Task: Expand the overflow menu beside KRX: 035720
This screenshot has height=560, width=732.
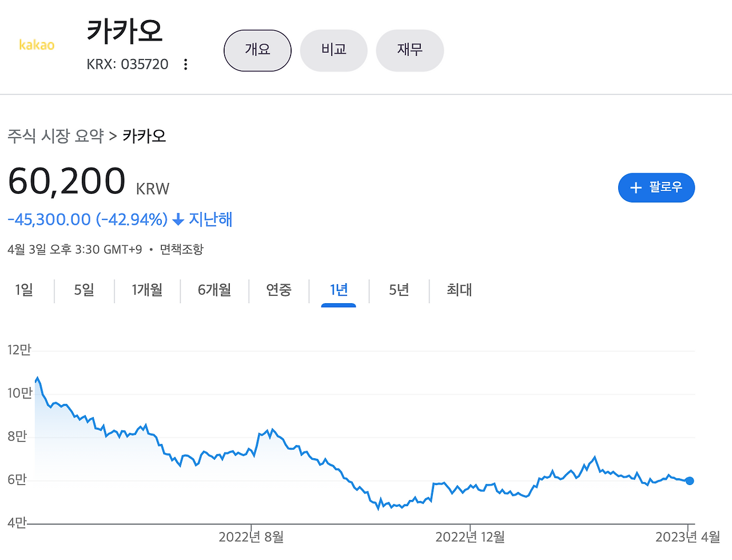Action: pyautogui.click(x=185, y=64)
